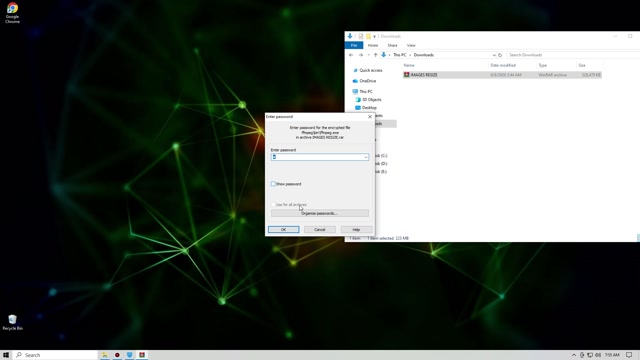
Task: Tick the Show password checkbox
Action: click(273, 184)
